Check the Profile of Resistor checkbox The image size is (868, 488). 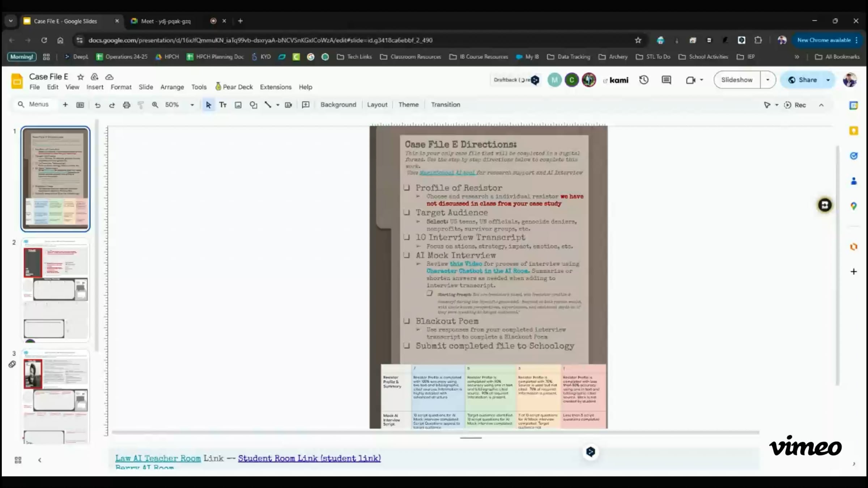point(407,188)
